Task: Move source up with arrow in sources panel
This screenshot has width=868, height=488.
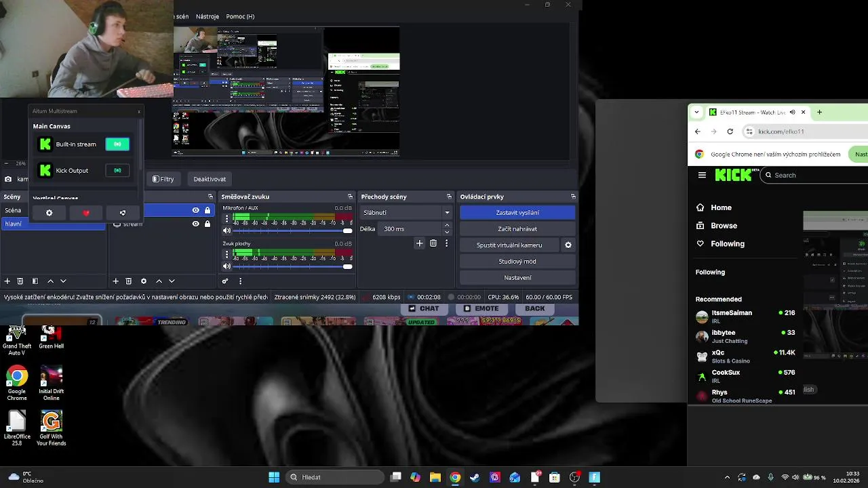Action: pos(159,281)
